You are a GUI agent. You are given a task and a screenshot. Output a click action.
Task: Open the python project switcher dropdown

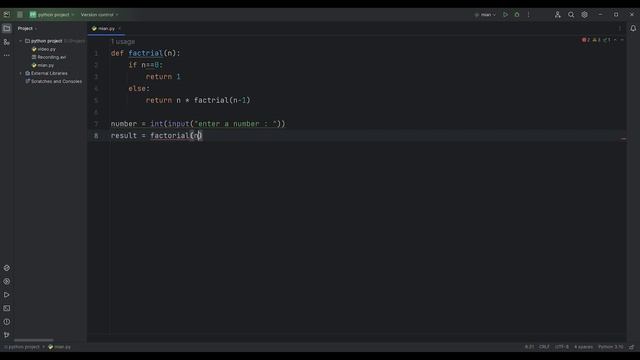click(x=51, y=15)
